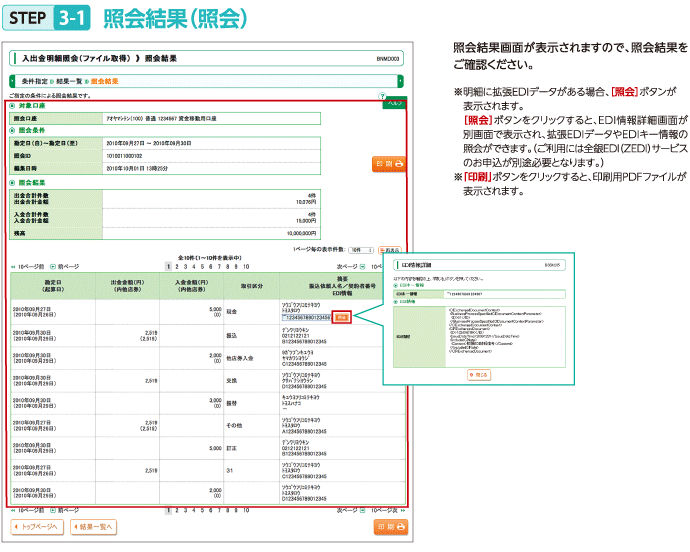Select the EDI key field in 現金 row
The height and width of the screenshot is (552, 690).
point(306,317)
